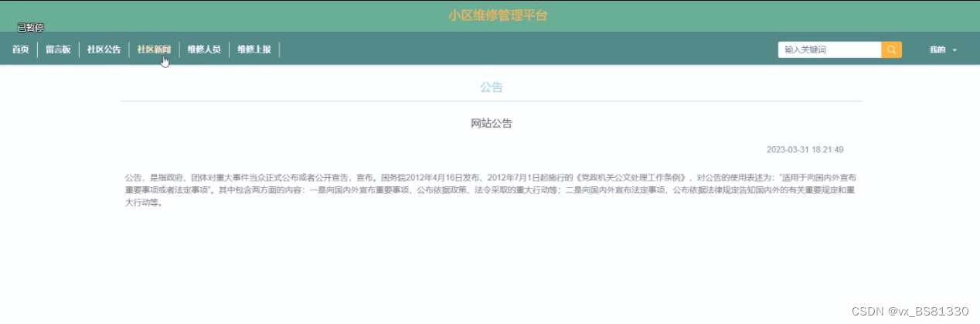Go to 首页 in navigation bar
Image resolution: width=980 pixels, height=324 pixels.
(21, 49)
